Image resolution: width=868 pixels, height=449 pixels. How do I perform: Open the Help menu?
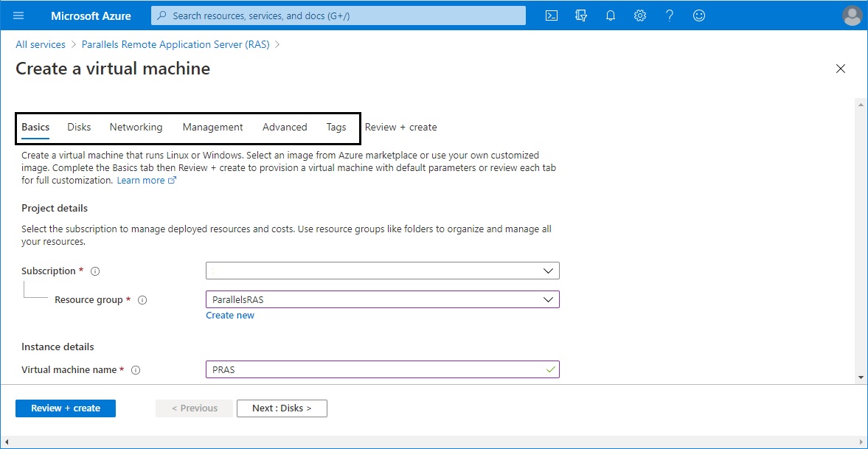(669, 15)
